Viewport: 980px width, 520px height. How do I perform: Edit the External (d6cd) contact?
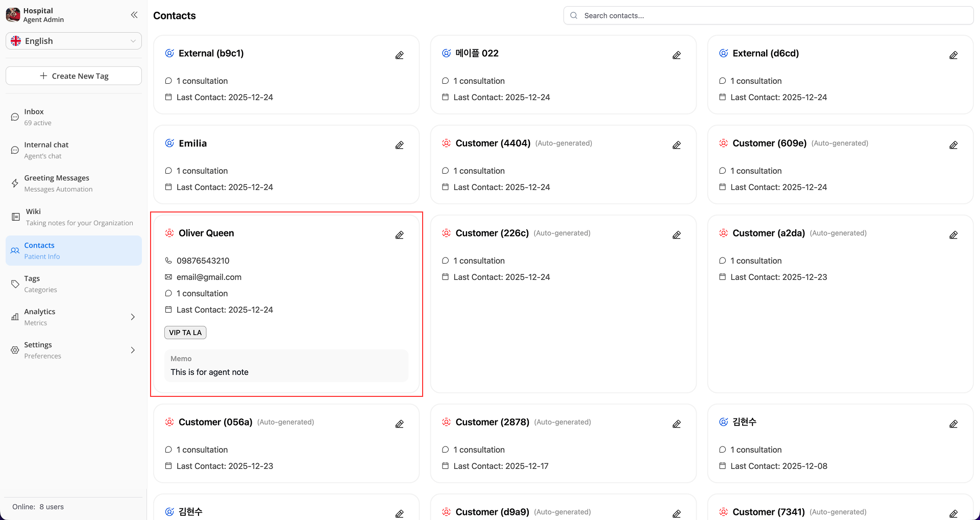click(x=953, y=55)
